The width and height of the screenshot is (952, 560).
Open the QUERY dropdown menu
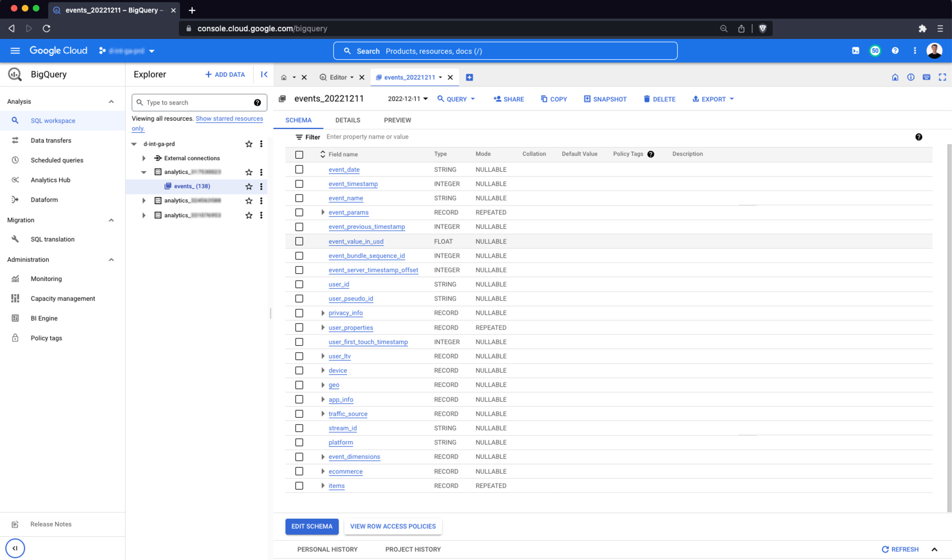pos(456,99)
